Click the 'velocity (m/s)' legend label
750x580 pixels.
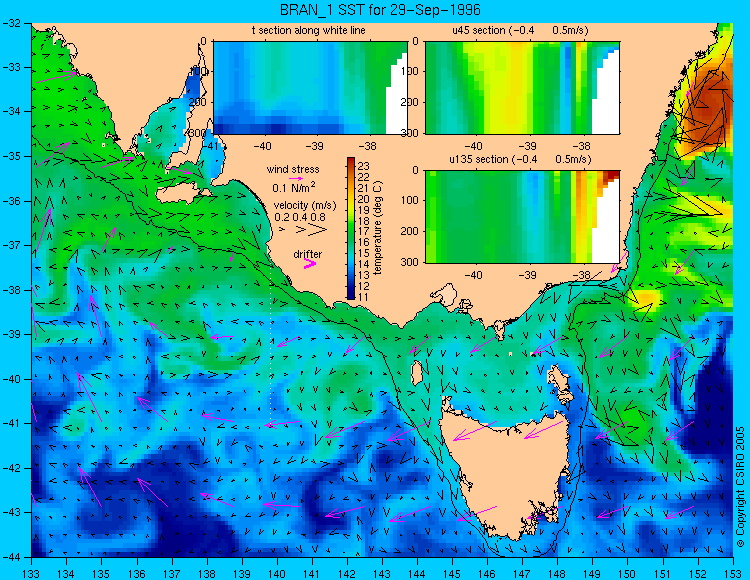tap(305, 206)
